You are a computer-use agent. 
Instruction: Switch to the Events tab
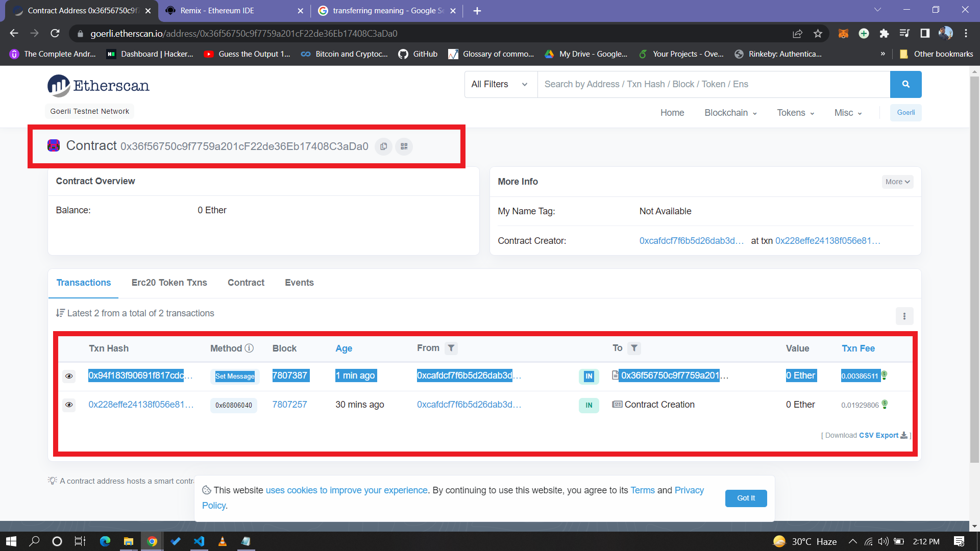[x=299, y=283]
